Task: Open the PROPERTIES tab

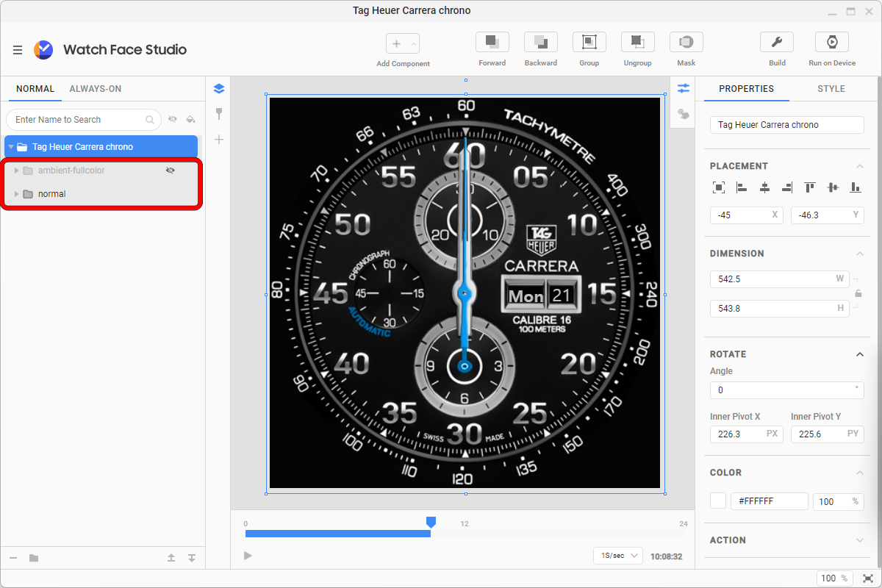Action: point(746,89)
